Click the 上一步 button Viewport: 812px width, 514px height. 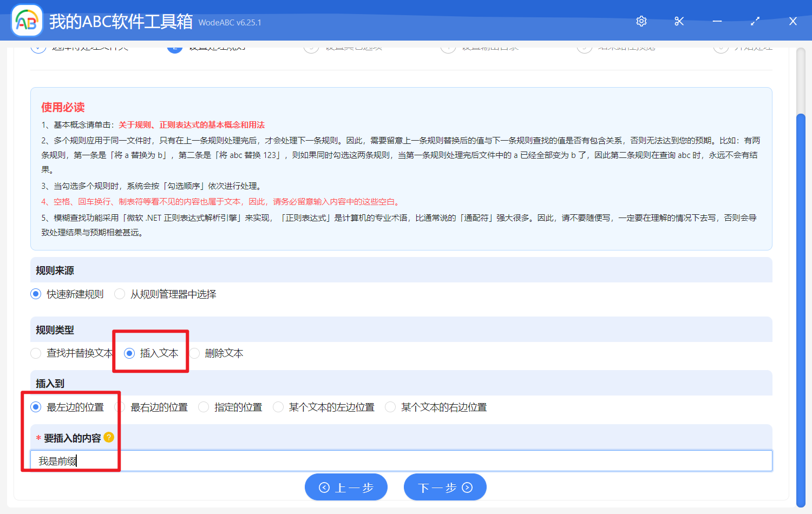tap(346, 486)
